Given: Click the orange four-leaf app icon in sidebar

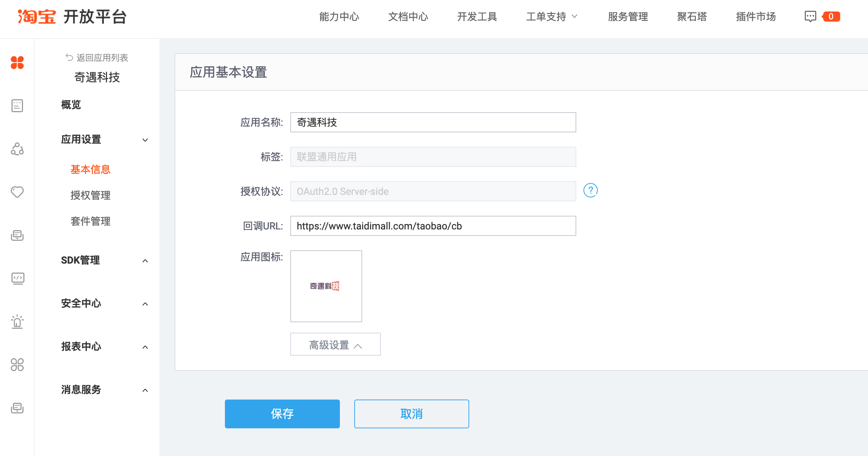Looking at the screenshot, I should (17, 63).
